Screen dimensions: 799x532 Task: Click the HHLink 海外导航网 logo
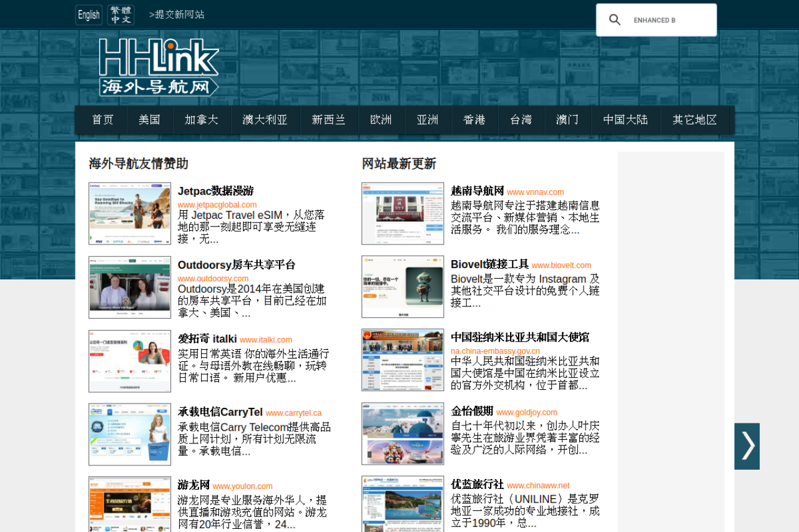click(159, 67)
